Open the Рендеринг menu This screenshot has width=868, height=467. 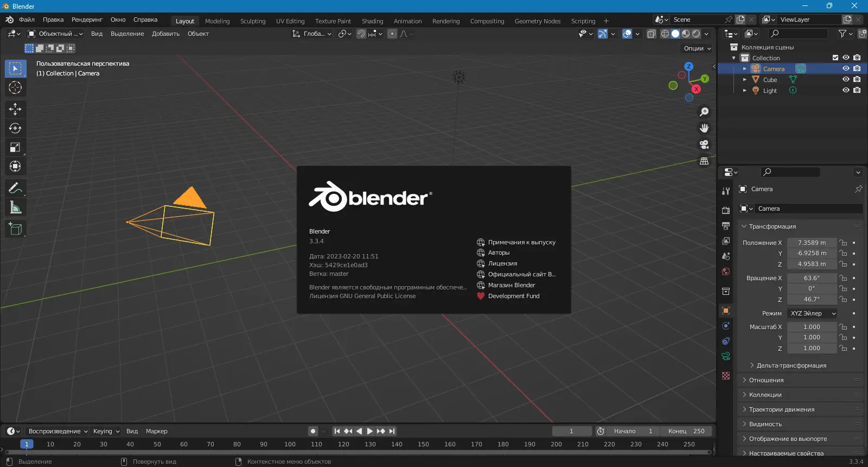tap(87, 20)
